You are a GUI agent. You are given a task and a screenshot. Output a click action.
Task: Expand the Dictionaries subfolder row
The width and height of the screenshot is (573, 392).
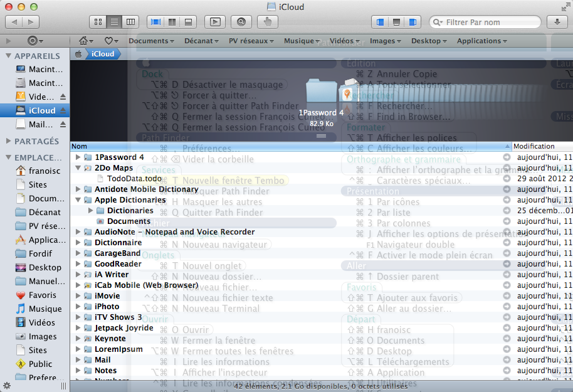pos(91,211)
